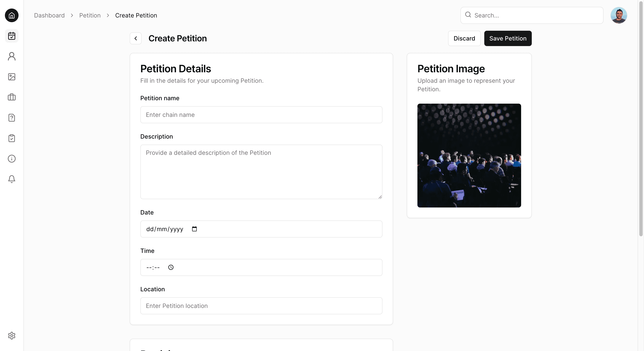Focus the Description text area
This screenshot has height=351, width=644.
[261, 172]
